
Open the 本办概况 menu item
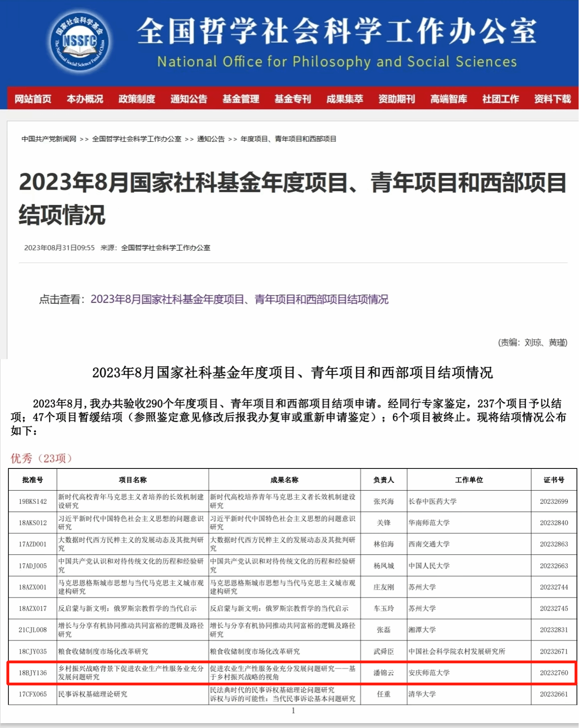[85, 99]
